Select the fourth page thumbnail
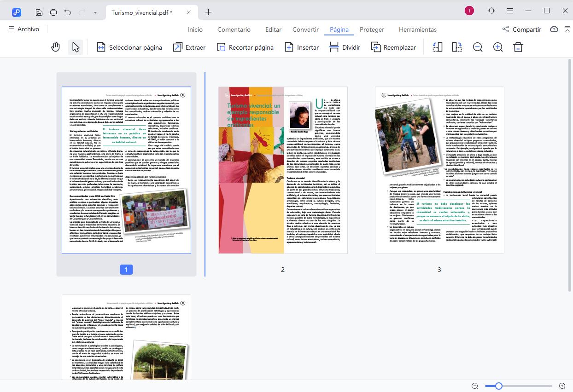573x392 pixels. pyautogui.click(x=126, y=337)
